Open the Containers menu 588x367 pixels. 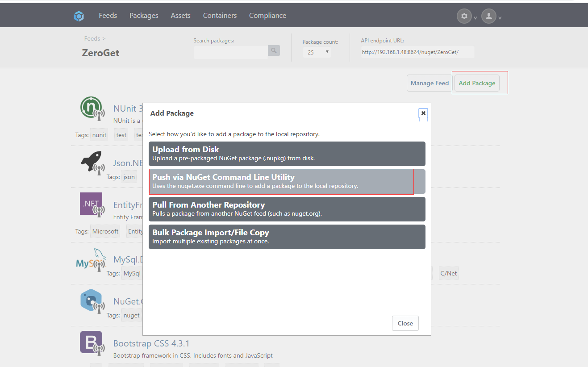pyautogui.click(x=220, y=16)
